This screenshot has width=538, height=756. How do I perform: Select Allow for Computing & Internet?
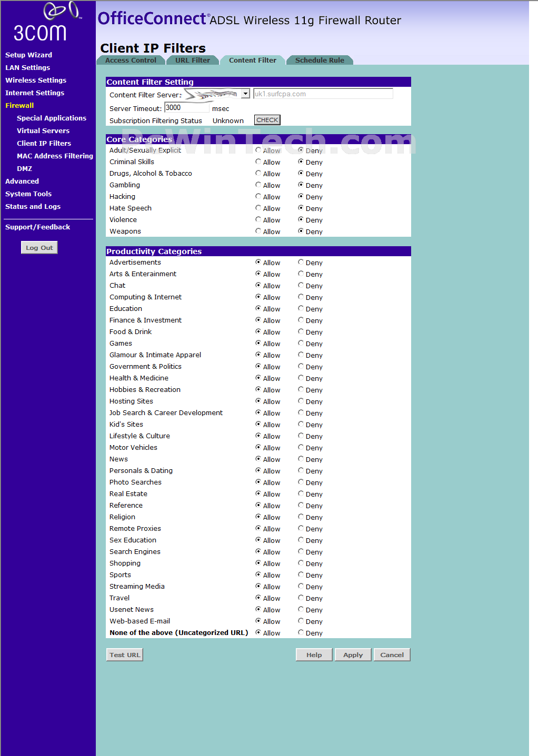[x=258, y=297]
